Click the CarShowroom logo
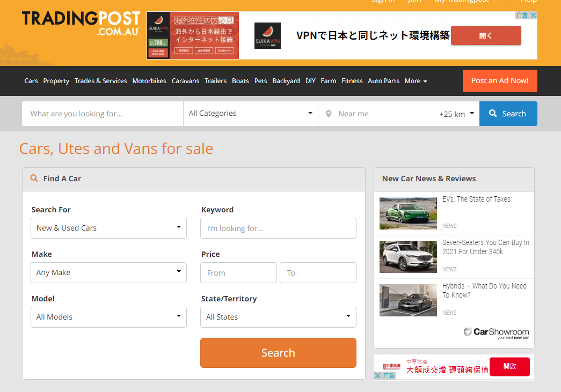This screenshot has height=392, width=561. tap(497, 333)
